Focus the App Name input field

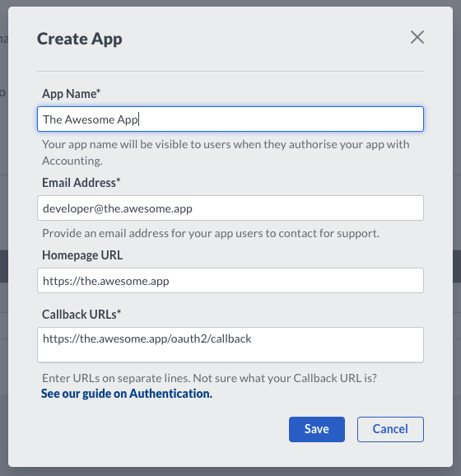tap(230, 119)
